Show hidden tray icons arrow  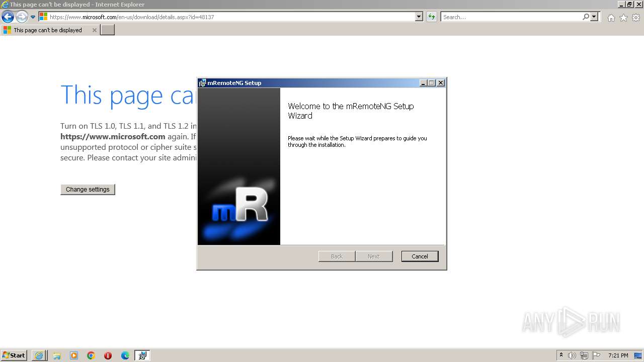tap(561, 355)
